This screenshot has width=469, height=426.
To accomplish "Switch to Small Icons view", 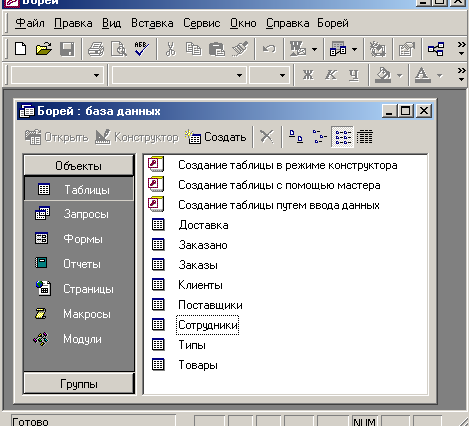I will [x=319, y=137].
